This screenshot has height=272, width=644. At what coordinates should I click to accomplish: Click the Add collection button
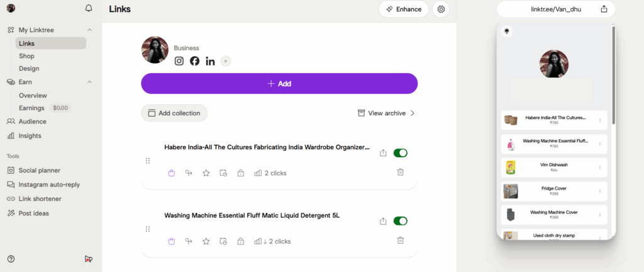pyautogui.click(x=174, y=113)
